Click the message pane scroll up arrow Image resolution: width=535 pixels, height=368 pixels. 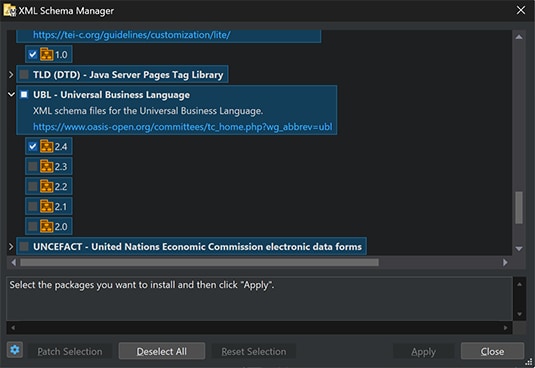(x=519, y=284)
